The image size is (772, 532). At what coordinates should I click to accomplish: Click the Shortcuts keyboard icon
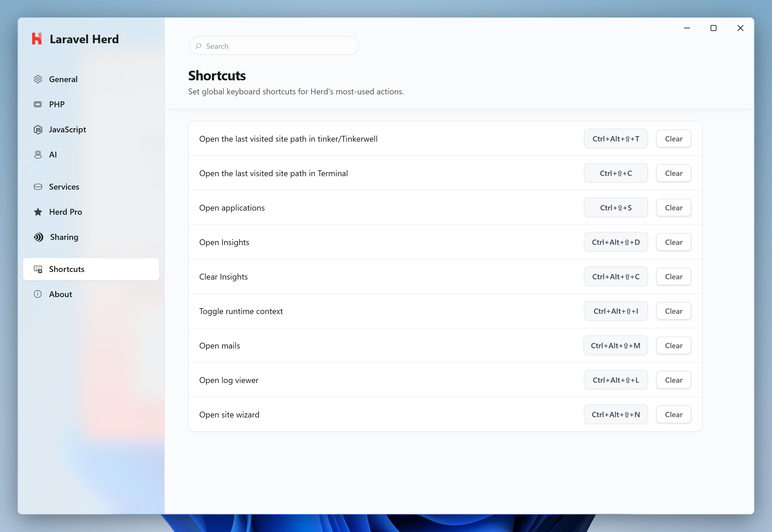coord(38,269)
